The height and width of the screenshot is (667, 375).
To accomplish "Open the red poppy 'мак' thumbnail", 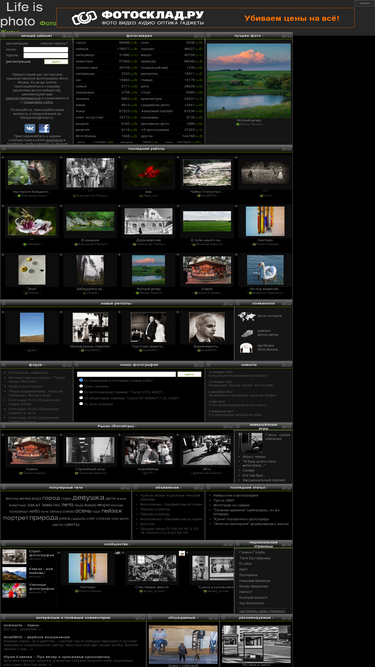I will (148, 172).
